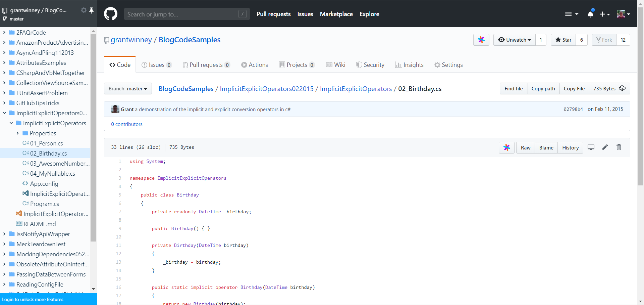
Task: Click the Blame button
Action: pos(546,148)
